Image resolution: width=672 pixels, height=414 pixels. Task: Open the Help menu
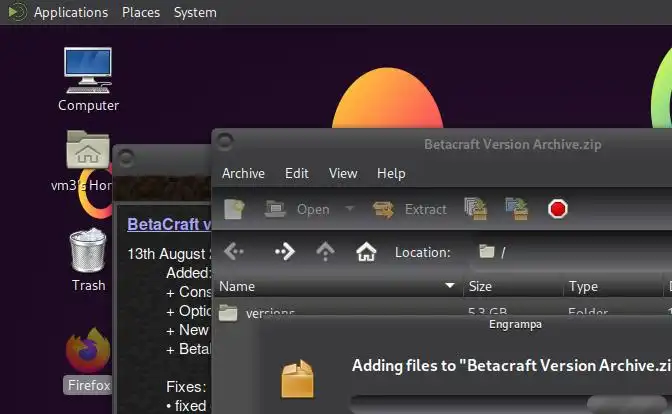[x=391, y=174]
